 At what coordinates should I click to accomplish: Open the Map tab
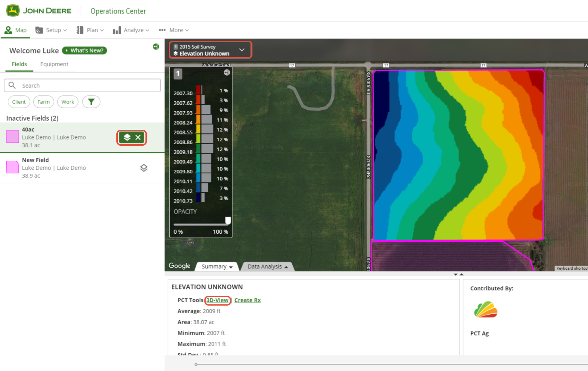click(16, 30)
